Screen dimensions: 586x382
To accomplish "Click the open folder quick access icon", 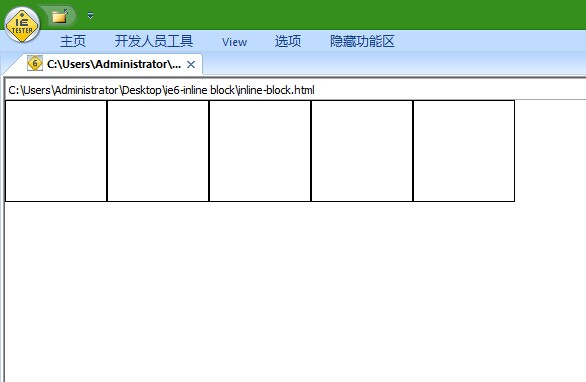I will pos(60,16).
